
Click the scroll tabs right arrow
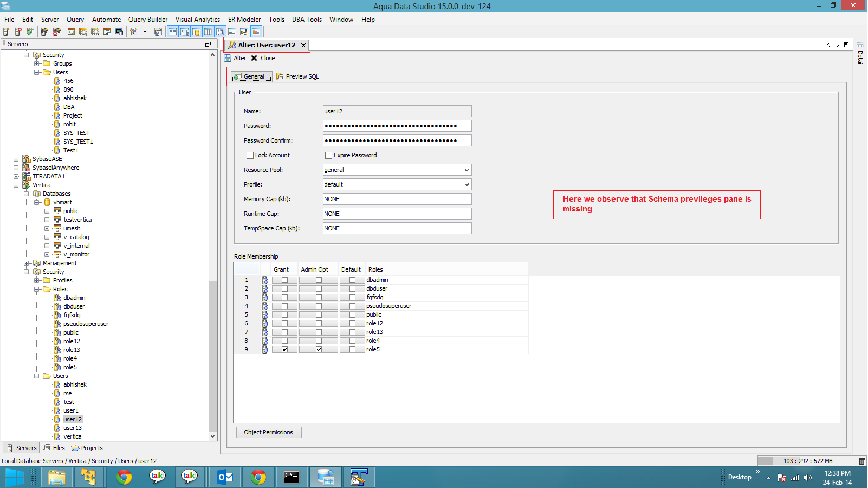(x=838, y=45)
